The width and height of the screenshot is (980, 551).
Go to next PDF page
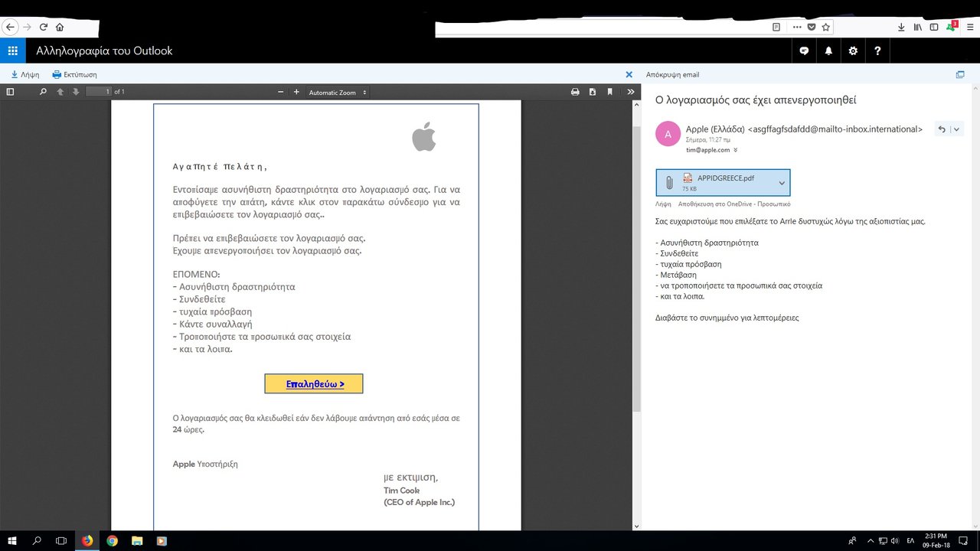click(75, 92)
